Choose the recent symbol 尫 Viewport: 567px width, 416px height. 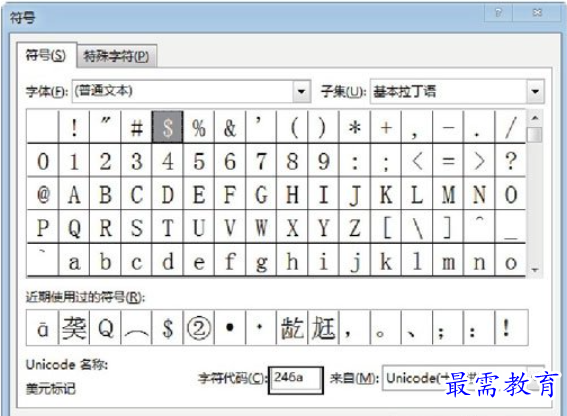point(323,328)
